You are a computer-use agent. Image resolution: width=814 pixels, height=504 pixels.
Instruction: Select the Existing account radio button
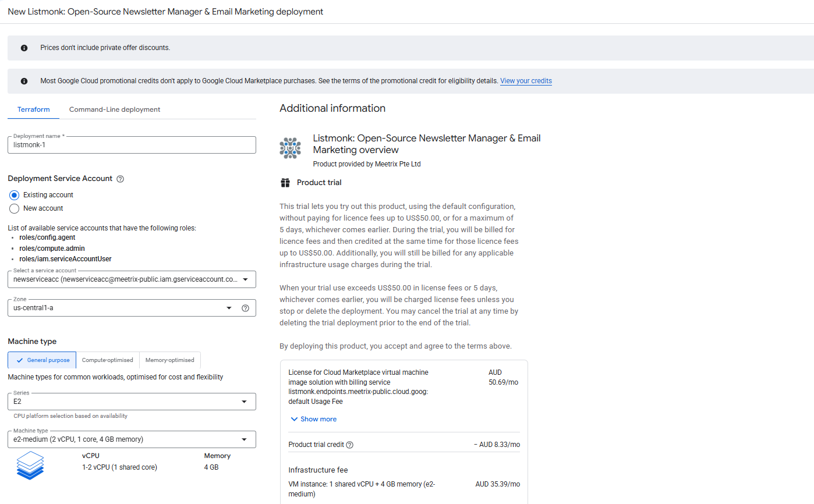tap(15, 195)
